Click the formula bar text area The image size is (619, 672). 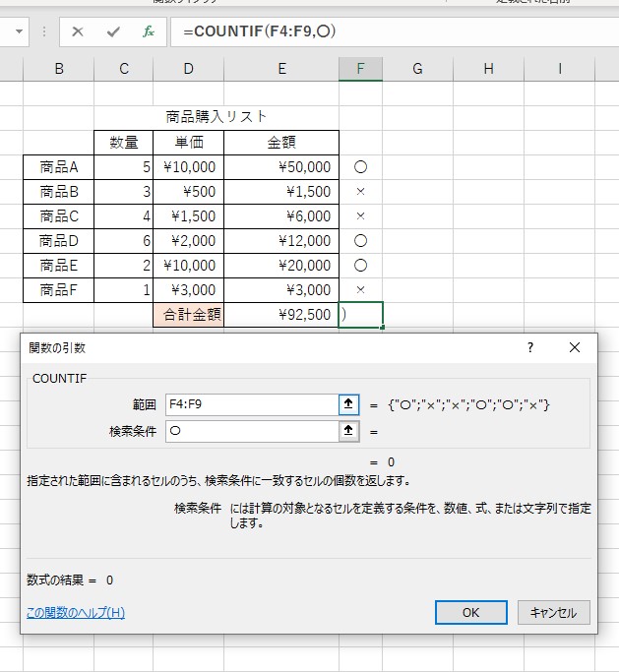point(394,31)
